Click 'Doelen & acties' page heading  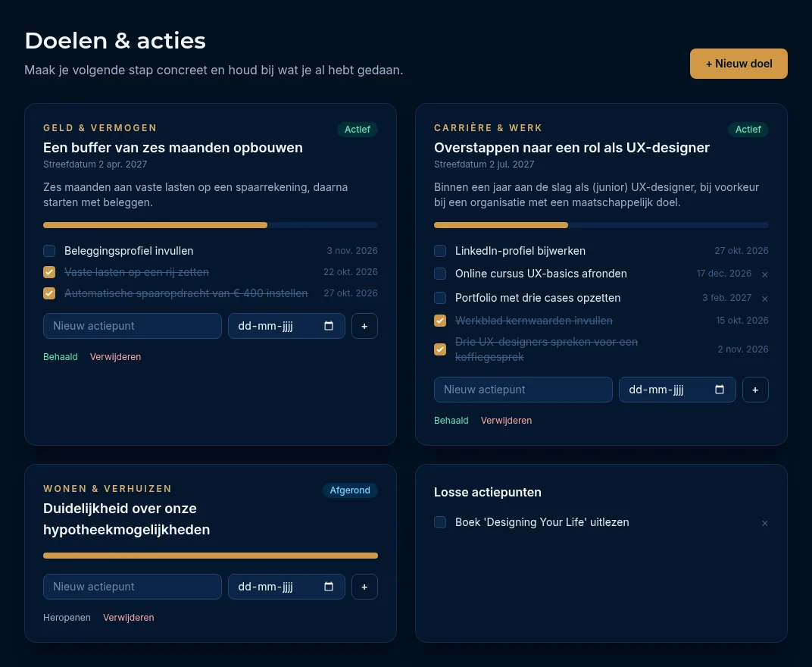tap(115, 41)
